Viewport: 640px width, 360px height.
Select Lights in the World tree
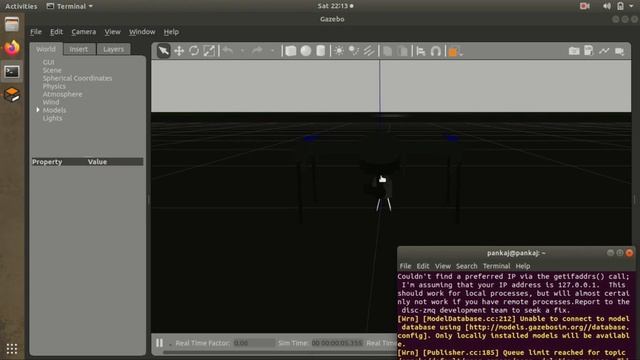(x=53, y=118)
